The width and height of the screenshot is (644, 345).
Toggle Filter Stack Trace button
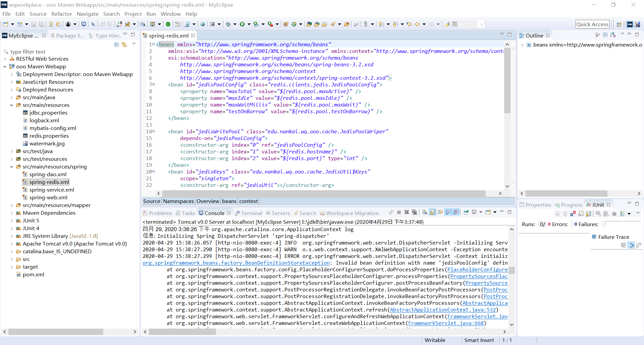tap(631, 245)
